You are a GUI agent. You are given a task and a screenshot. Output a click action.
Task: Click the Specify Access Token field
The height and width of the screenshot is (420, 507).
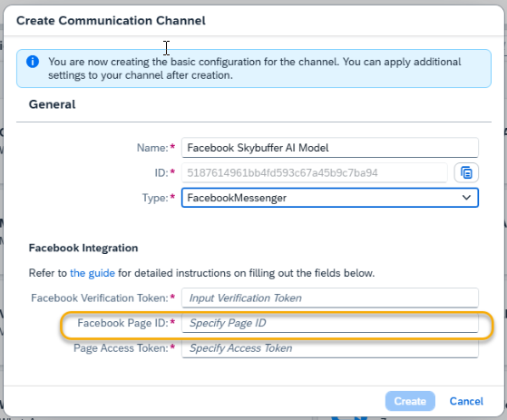click(x=330, y=348)
